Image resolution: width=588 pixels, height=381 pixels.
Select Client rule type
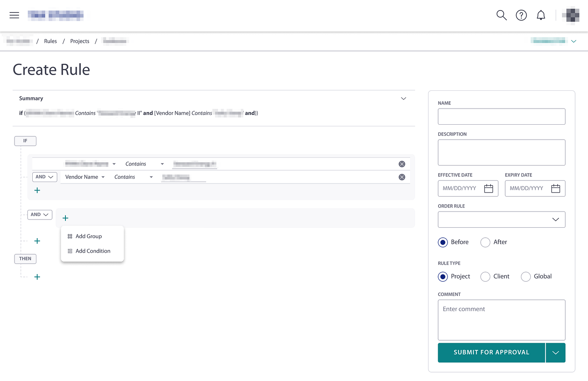click(485, 276)
